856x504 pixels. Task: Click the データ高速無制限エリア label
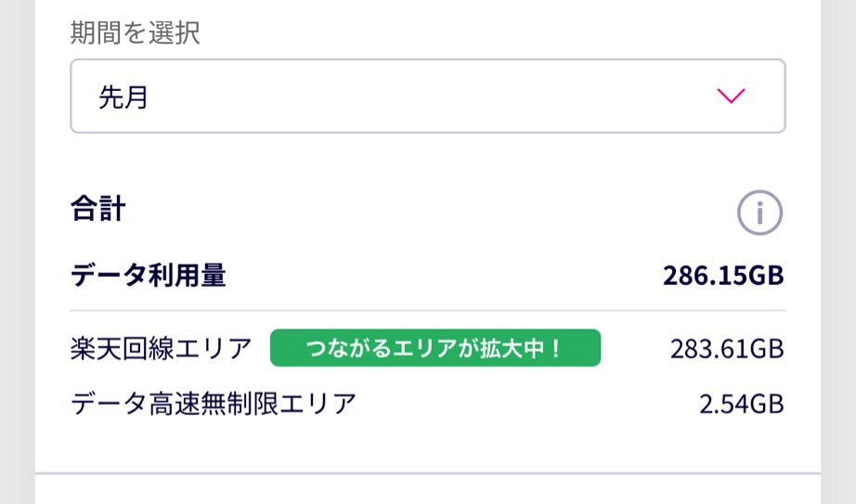(214, 404)
